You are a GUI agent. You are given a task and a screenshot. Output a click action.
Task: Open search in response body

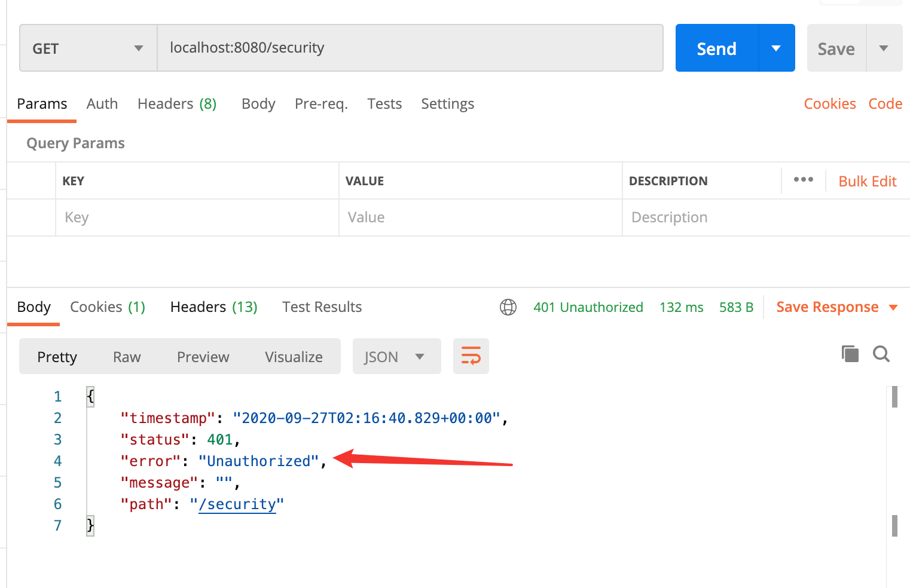[881, 354]
